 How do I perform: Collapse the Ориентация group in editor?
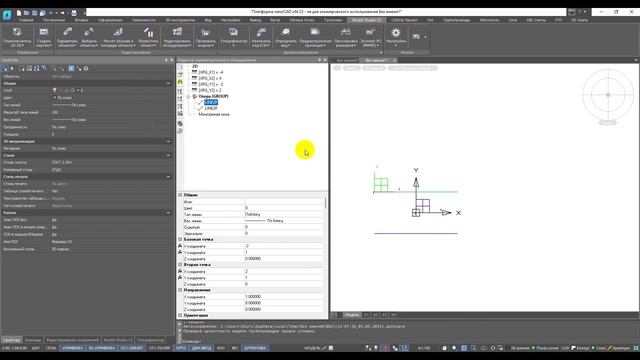tap(180, 316)
